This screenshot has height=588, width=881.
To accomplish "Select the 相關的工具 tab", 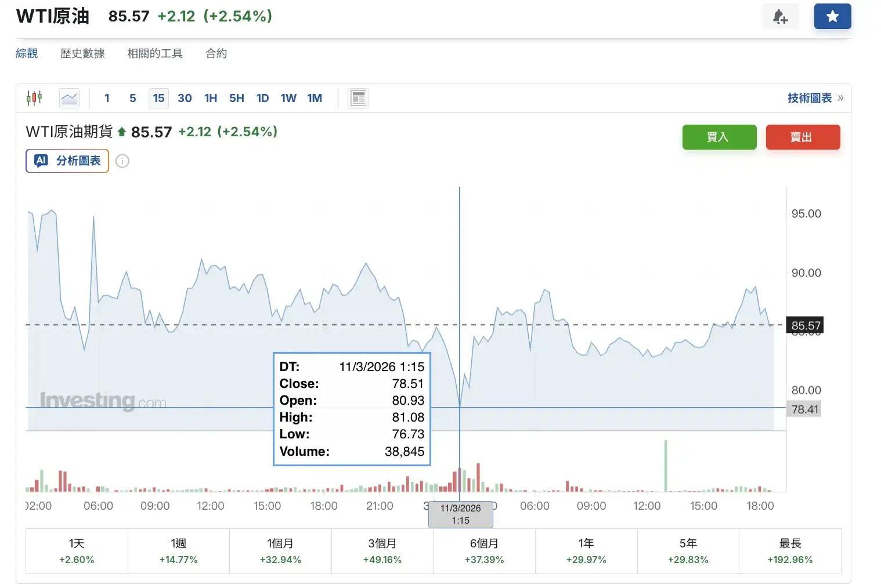I will click(154, 53).
